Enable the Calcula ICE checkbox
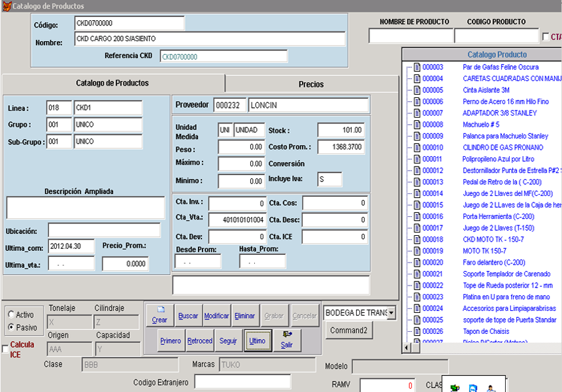 [x=5, y=349]
